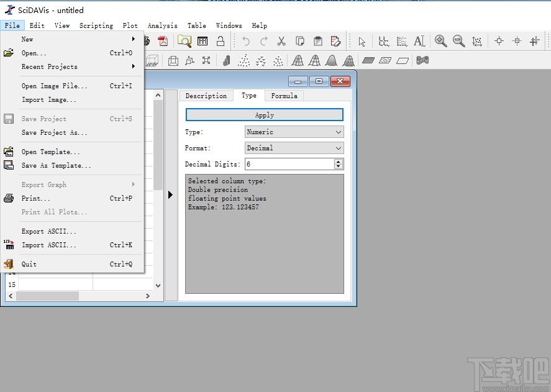Screen dimensions: 551x392
Task: Click the project explorer magnifier folder icon
Action: click(x=184, y=42)
